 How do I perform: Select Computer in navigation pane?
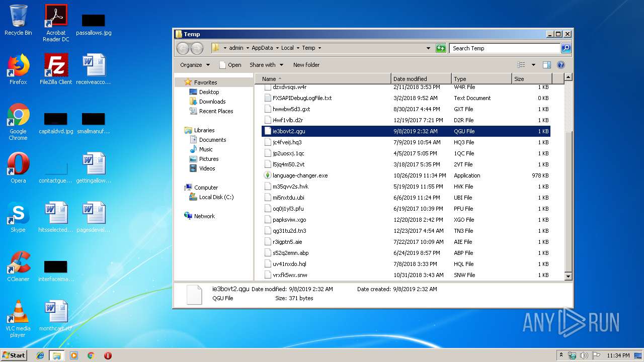[x=206, y=188]
